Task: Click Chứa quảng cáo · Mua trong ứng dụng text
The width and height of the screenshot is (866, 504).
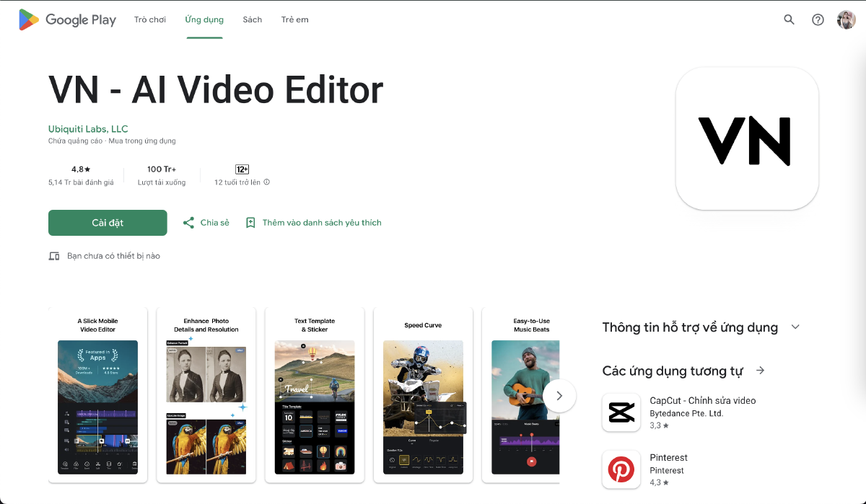Action: click(x=112, y=141)
